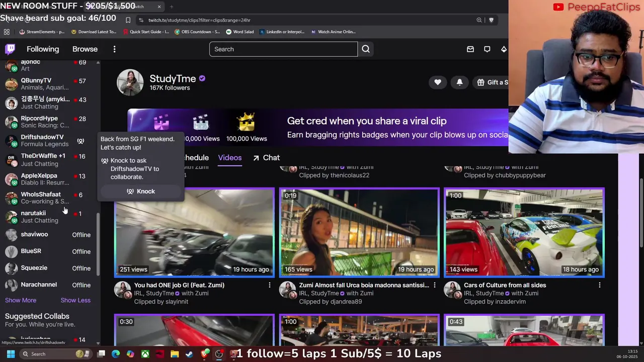Open the browser apps grid icon
Viewport: 644px width, 362px height.
(7, 32)
